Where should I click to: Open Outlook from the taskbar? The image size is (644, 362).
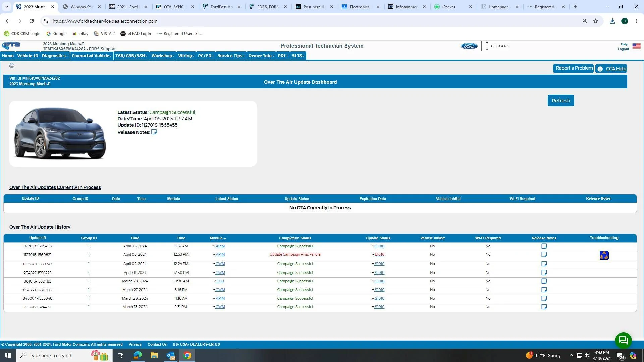(171, 355)
